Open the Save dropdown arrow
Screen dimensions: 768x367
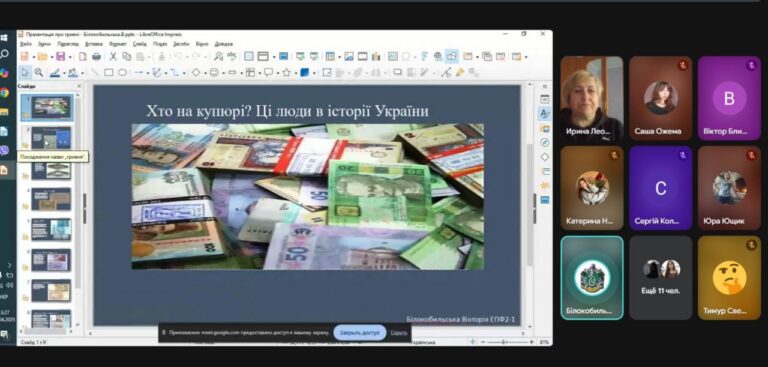[70, 57]
